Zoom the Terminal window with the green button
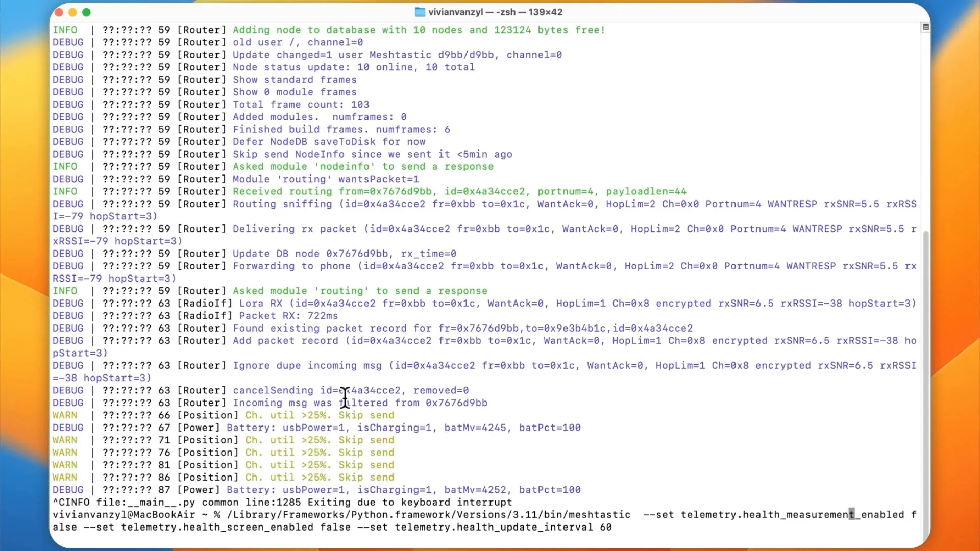This screenshot has width=980, height=551. pyautogui.click(x=86, y=12)
